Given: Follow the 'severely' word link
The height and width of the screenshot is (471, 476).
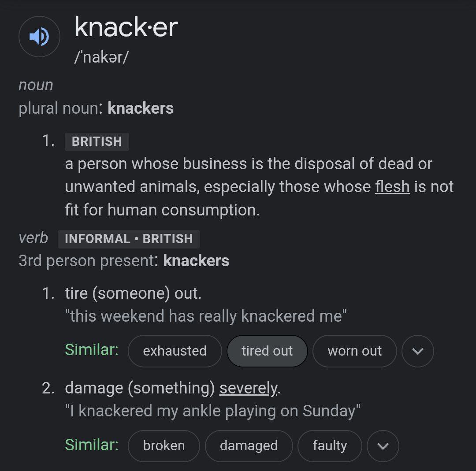Looking at the screenshot, I should (x=248, y=388).
